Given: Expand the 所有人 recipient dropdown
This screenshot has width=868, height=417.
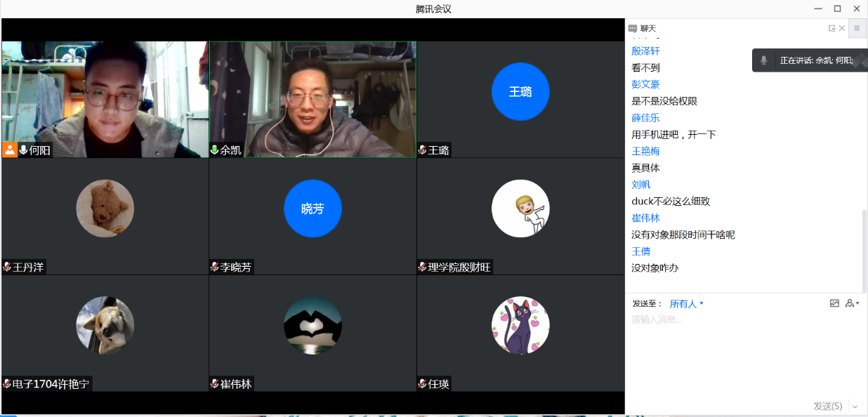Looking at the screenshot, I should 686,304.
